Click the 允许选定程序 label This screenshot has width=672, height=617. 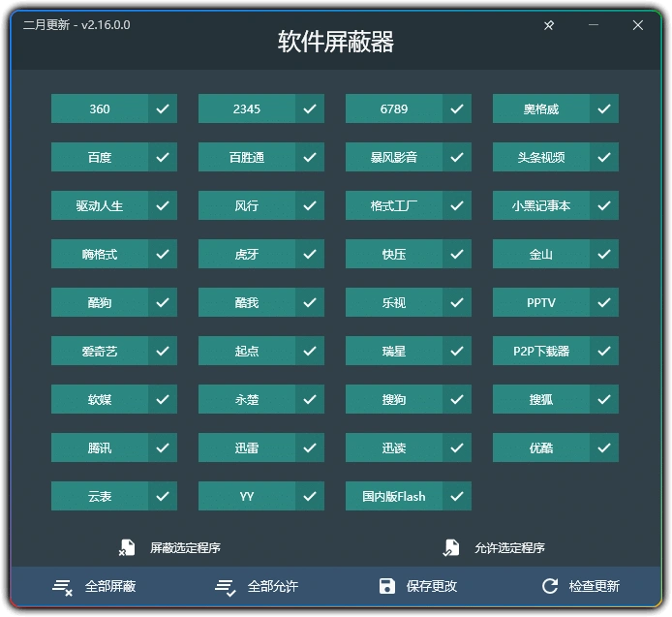[x=509, y=548]
